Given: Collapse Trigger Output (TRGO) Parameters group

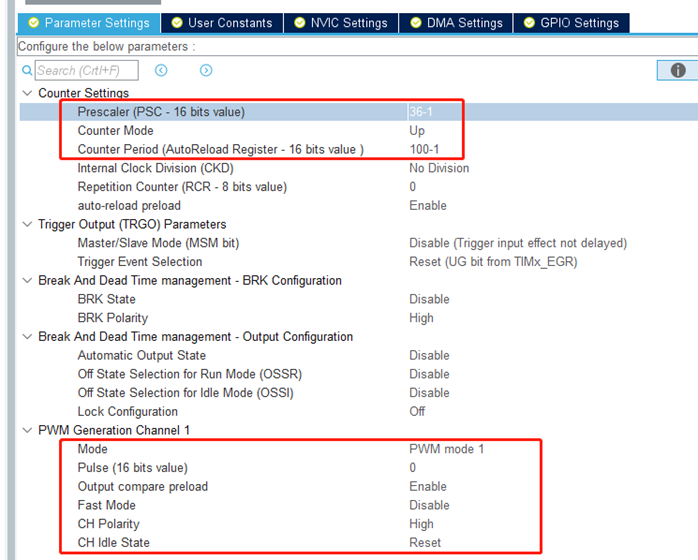Looking at the screenshot, I should [28, 224].
